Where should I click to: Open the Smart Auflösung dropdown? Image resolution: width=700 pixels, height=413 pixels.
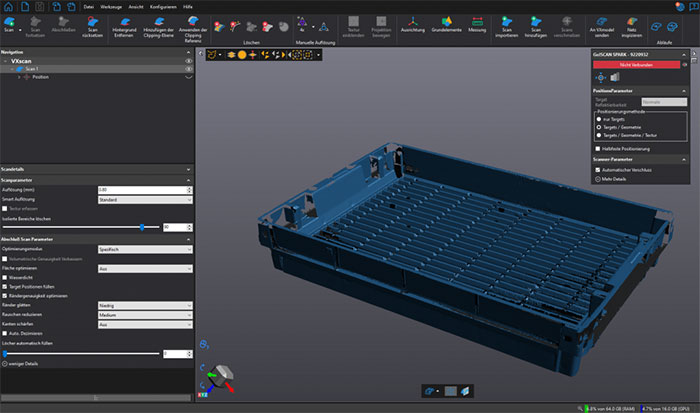pyautogui.click(x=145, y=200)
